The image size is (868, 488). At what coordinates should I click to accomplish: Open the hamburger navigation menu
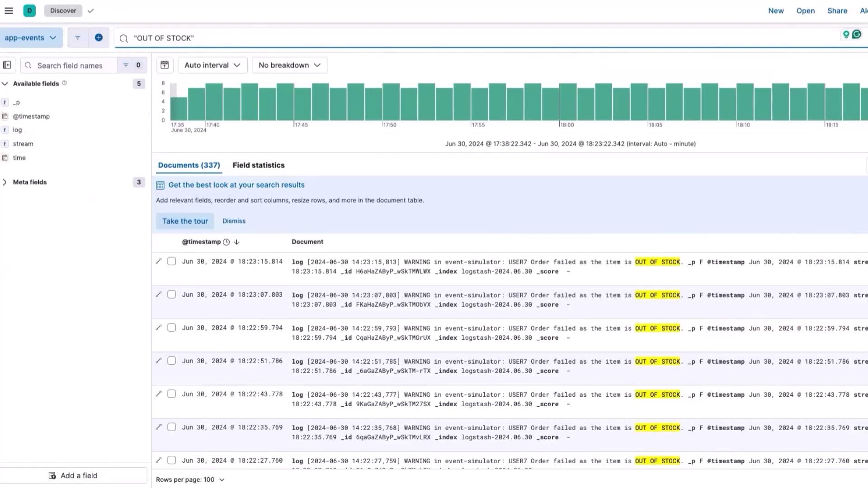pyautogui.click(x=9, y=10)
